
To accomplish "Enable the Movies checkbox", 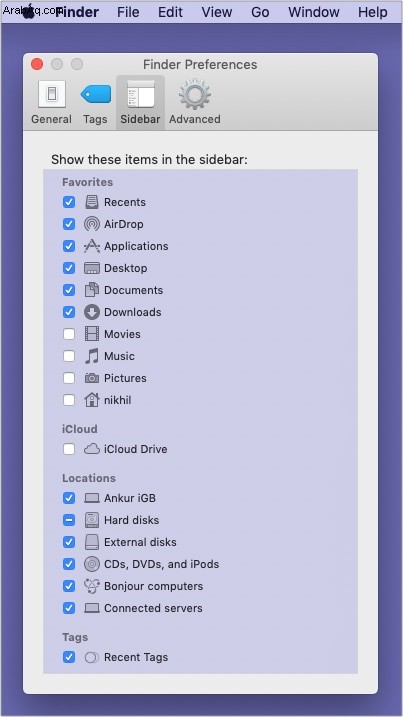I will coord(69,334).
